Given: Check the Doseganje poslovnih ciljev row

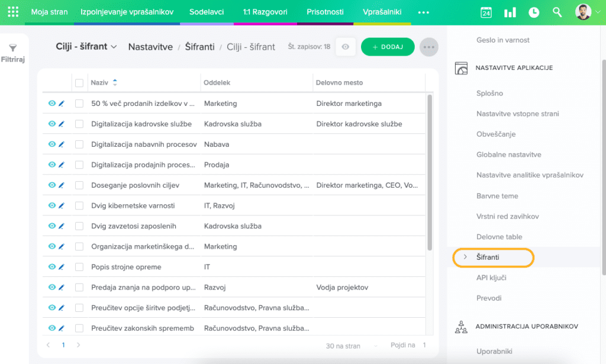Looking at the screenshot, I should [79, 185].
